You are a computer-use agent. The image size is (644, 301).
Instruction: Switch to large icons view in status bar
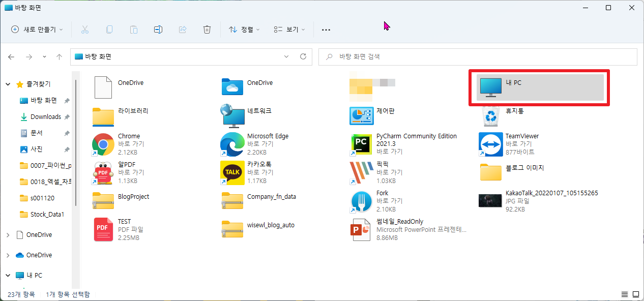click(635, 294)
